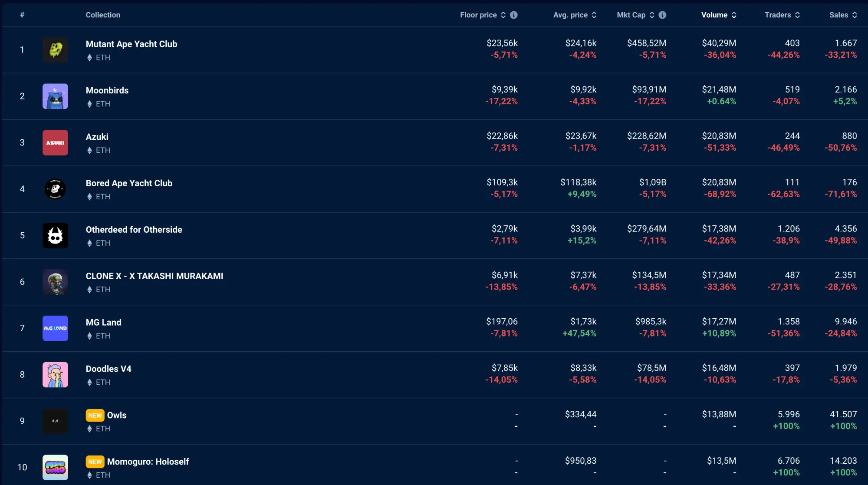This screenshot has height=485, width=868.
Task: Click the Moonbirds collection avatar
Action: pyautogui.click(x=55, y=96)
